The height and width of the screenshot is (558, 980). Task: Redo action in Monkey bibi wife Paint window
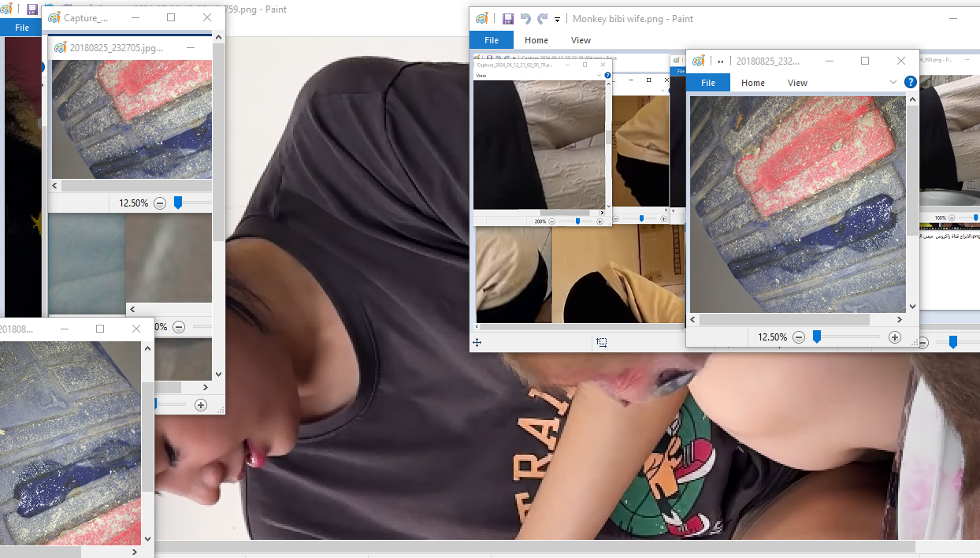pyautogui.click(x=542, y=19)
